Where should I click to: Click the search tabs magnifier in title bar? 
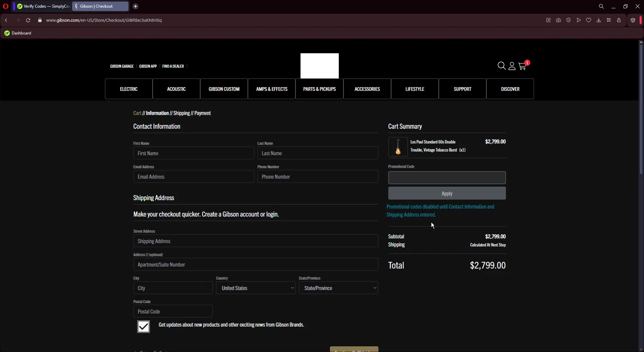pos(601,6)
